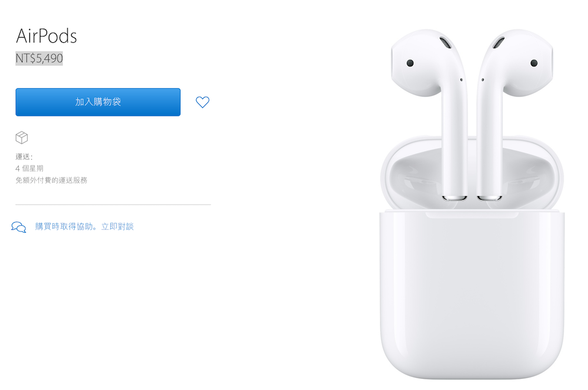Screen dimensions: 588x390
Task: Click the chat speech bubbles icon
Action: (x=19, y=227)
